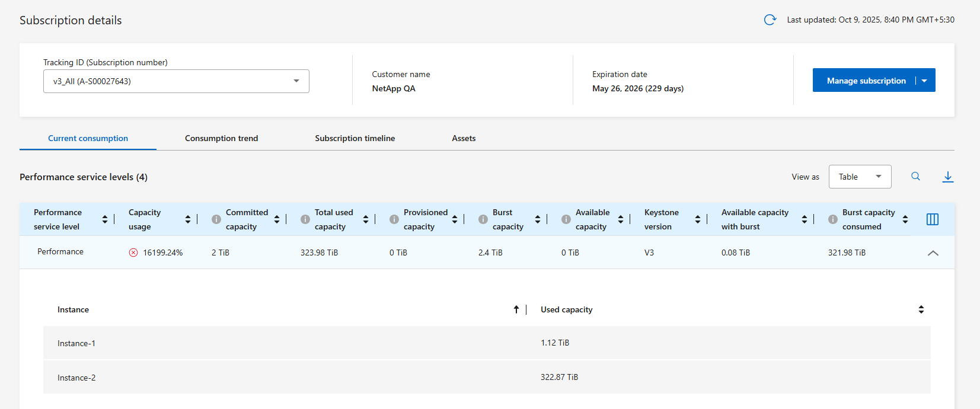Screen dimensions: 980x409
Task: Click the refresh icon near Last updated
Action: 770,20
